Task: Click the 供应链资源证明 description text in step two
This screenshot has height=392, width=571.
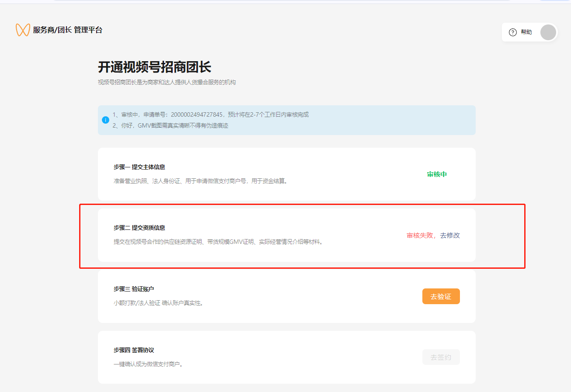Action: 219,242
